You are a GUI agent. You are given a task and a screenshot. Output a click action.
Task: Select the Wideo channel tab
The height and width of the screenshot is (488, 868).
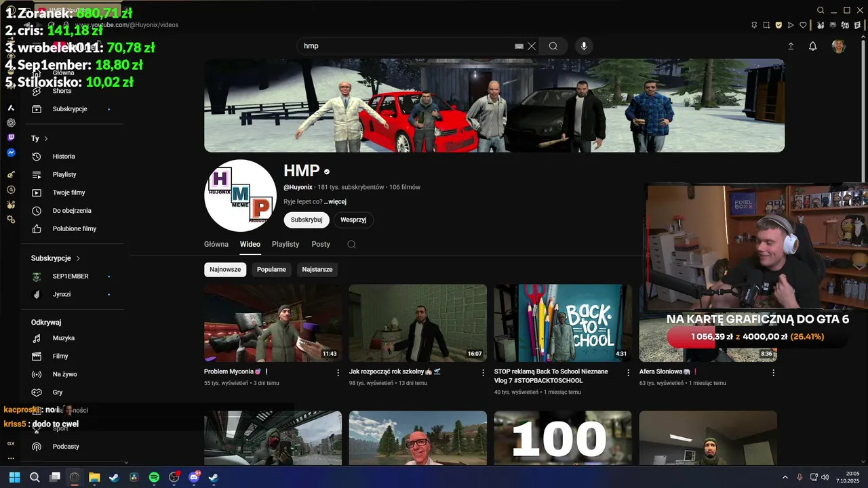(250, 244)
